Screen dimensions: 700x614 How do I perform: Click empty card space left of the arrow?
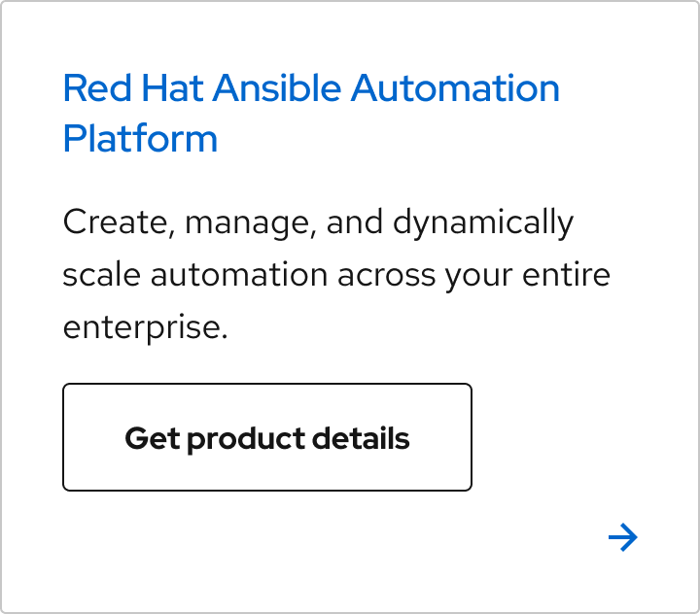coord(389,539)
